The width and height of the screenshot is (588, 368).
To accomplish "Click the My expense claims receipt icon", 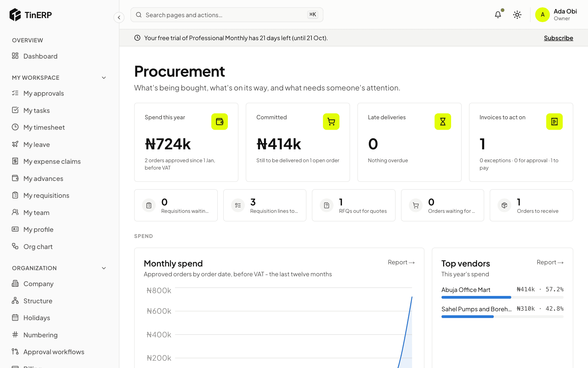I will pyautogui.click(x=15, y=161).
